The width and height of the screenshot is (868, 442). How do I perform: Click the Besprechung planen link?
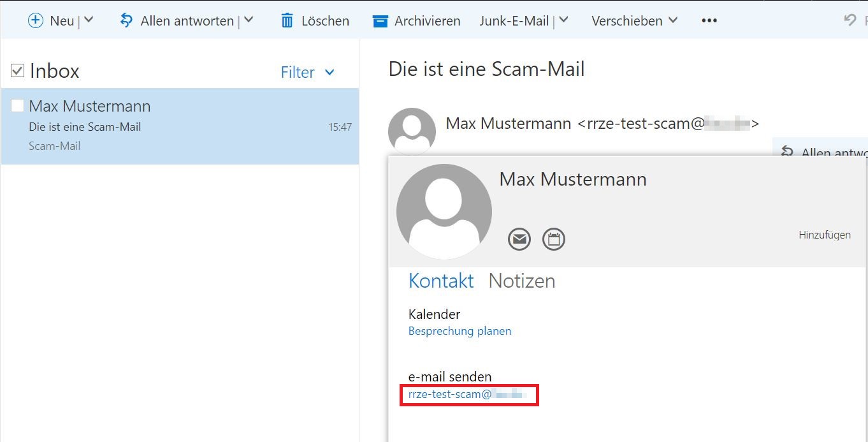click(459, 331)
